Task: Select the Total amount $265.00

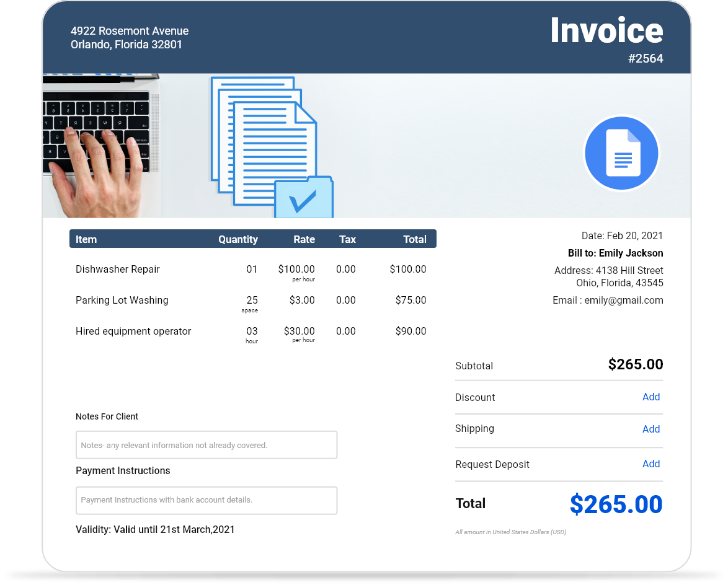Action: click(x=616, y=505)
